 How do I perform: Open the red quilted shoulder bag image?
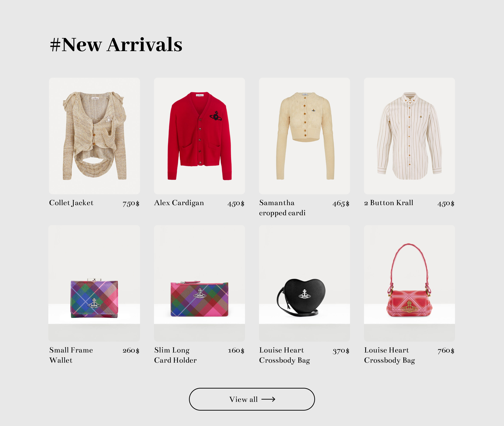pyautogui.click(x=409, y=283)
